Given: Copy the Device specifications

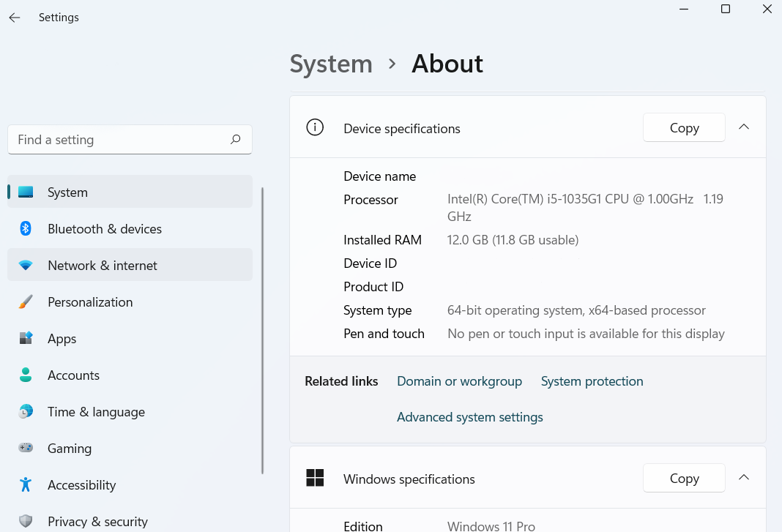Looking at the screenshot, I should coord(684,127).
